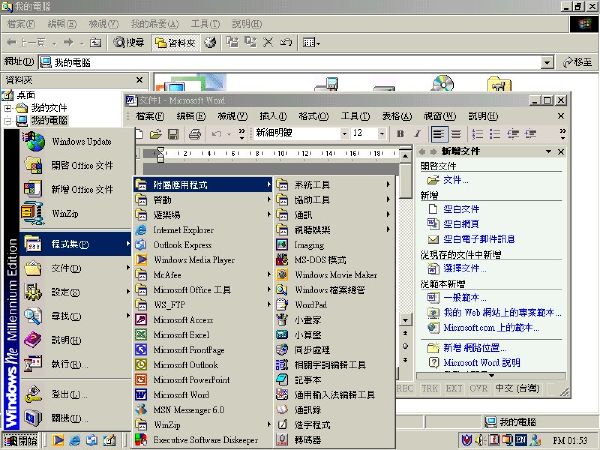Open the font name 新細明體 dropdown

pyautogui.click(x=344, y=133)
